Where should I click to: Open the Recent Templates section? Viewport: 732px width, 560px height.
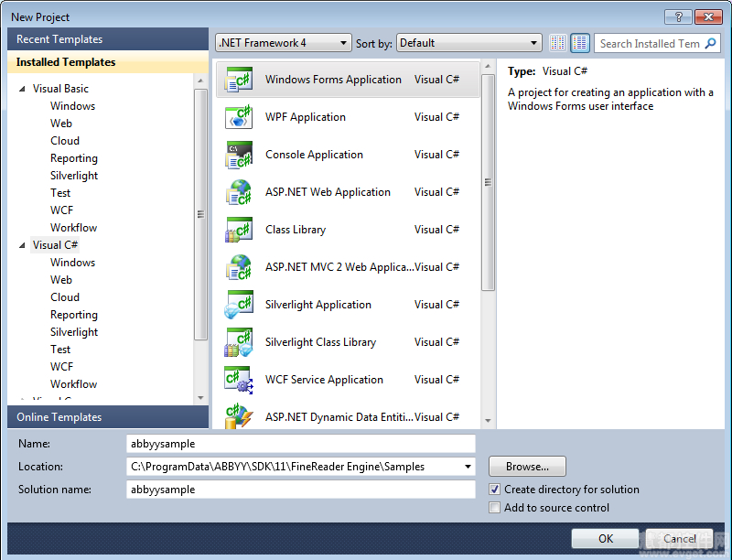click(108, 39)
